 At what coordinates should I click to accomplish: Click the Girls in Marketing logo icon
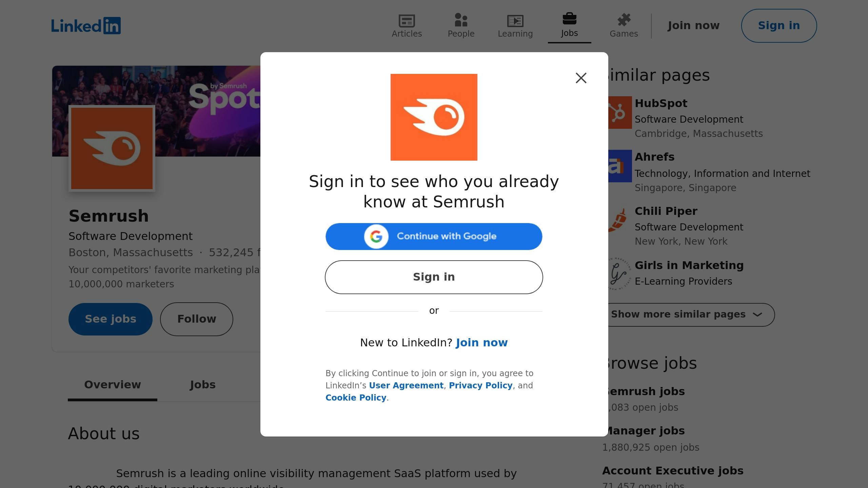point(620,274)
